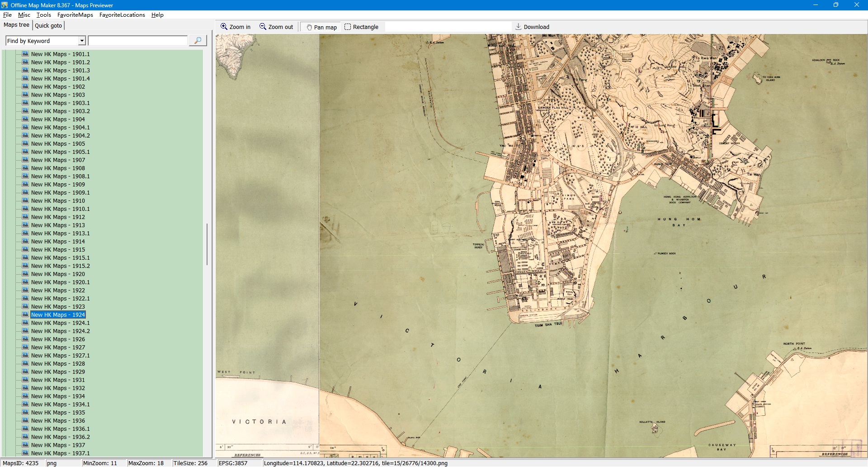Select New HK Maps - 1915.2 in tree
The width and height of the screenshot is (868, 467).
point(60,266)
